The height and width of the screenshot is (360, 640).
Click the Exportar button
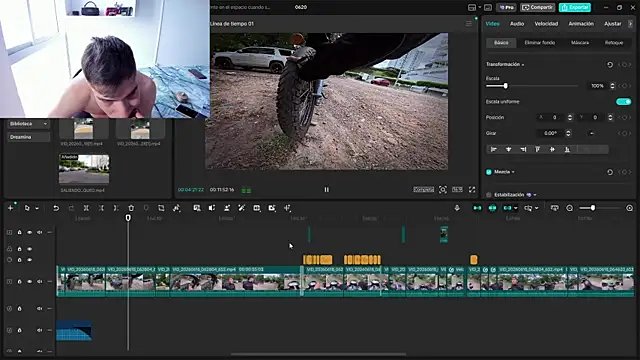[575, 7]
